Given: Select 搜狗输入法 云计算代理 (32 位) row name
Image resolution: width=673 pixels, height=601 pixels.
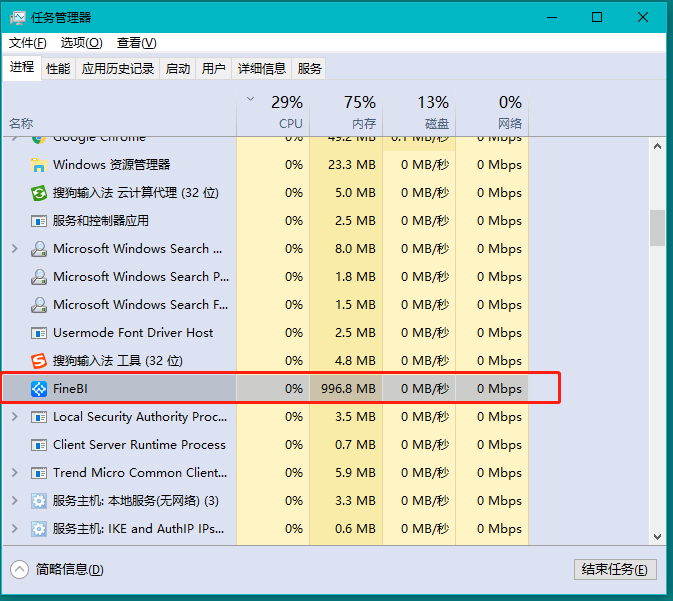Looking at the screenshot, I should coord(136,193).
